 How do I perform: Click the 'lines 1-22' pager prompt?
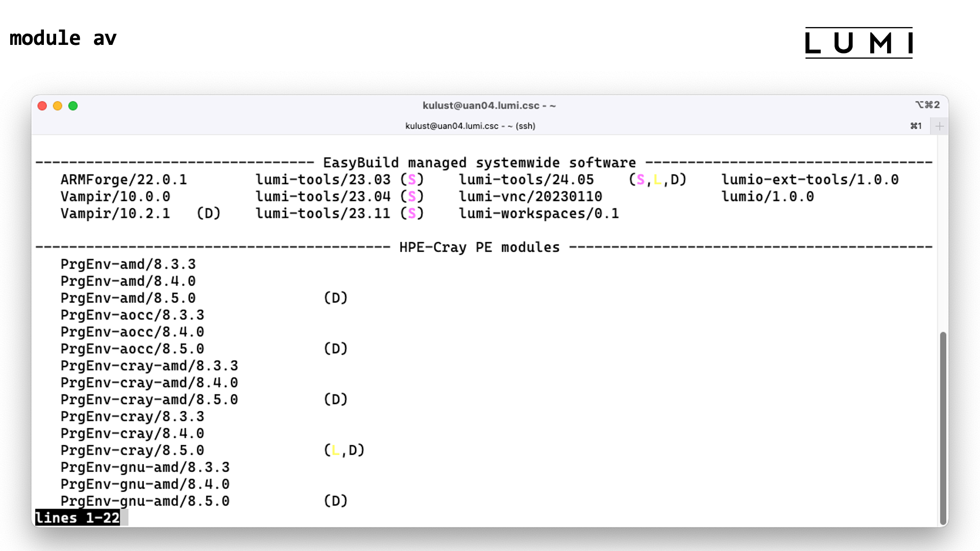pyautogui.click(x=78, y=518)
